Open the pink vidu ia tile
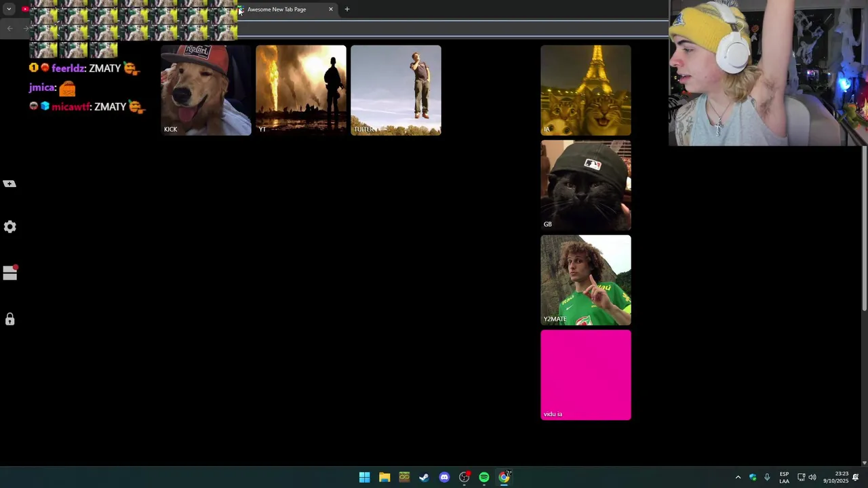 coord(586,375)
